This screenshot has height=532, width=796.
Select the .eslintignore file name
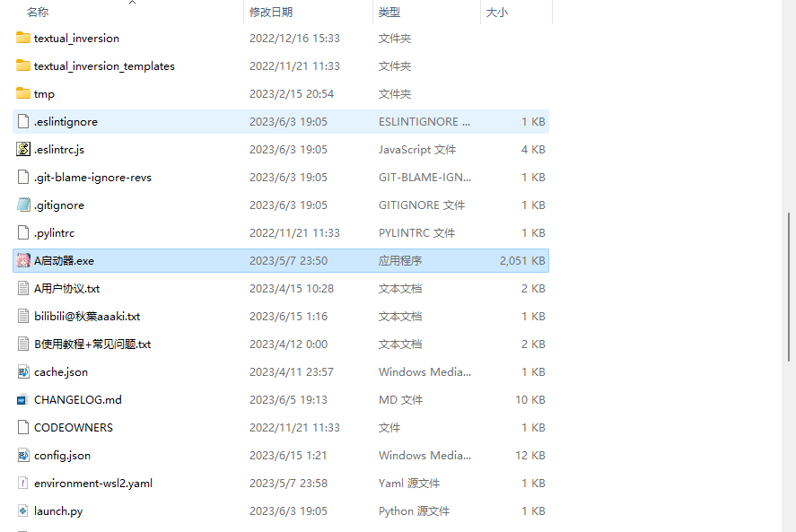66,122
